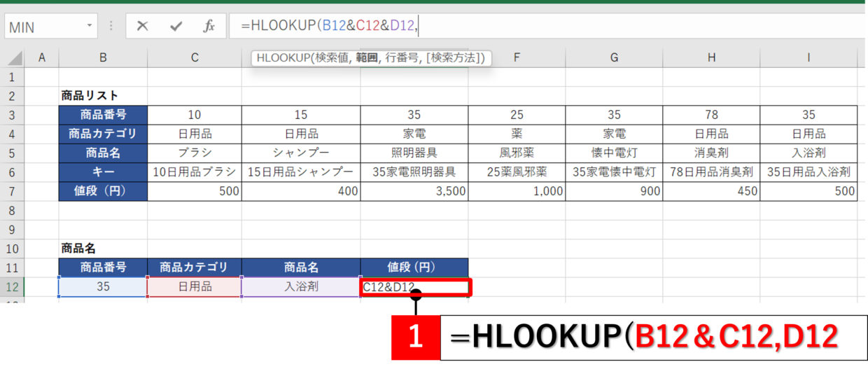Open the Insert Function fx dialog
The image size is (868, 376).
pos(209,27)
